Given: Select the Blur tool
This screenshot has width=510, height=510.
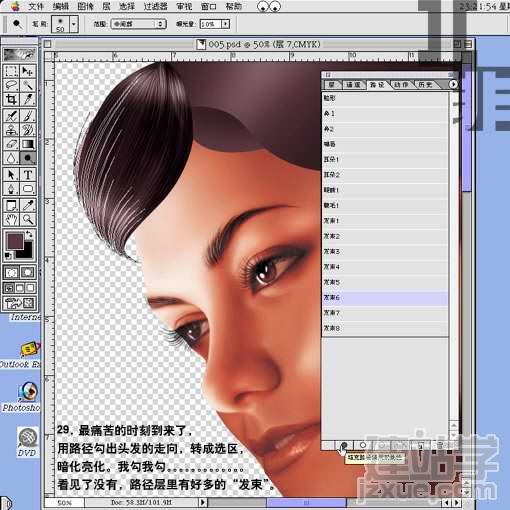Looking at the screenshot, I should (11, 158).
